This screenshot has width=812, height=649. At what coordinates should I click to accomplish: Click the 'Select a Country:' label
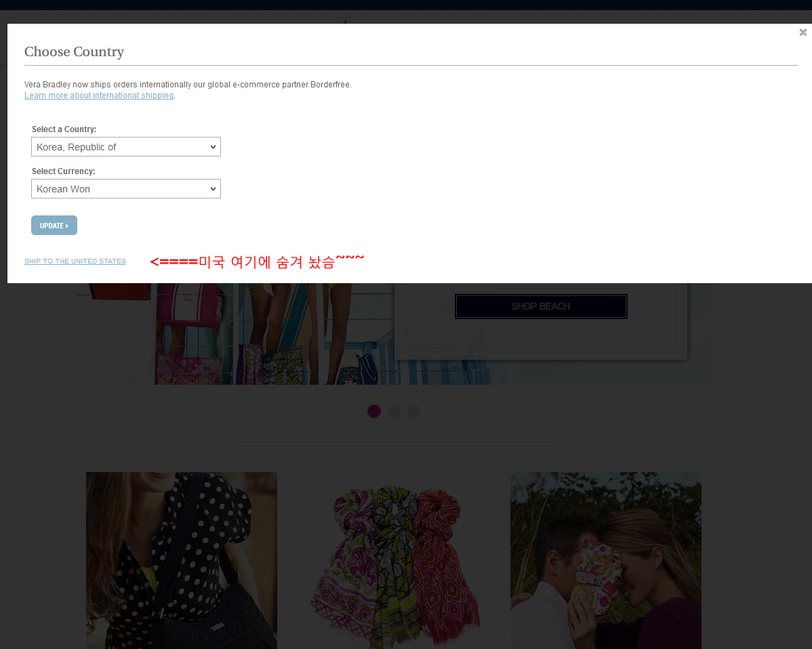[x=64, y=129]
